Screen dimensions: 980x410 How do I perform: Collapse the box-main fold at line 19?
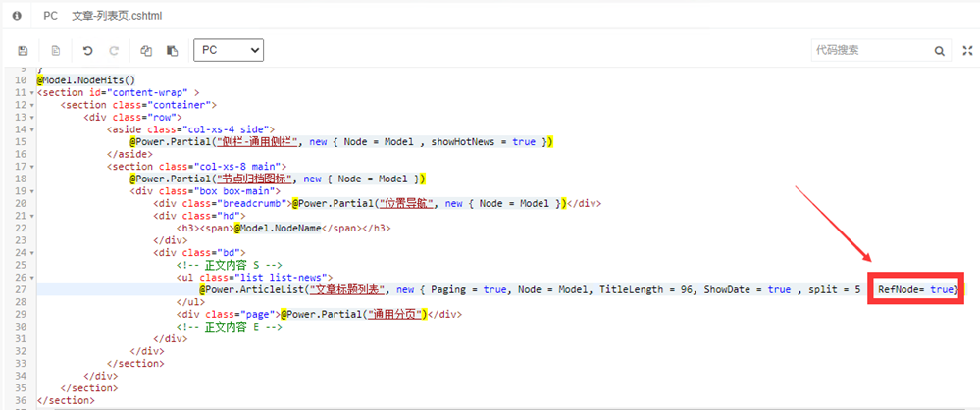(x=31, y=191)
